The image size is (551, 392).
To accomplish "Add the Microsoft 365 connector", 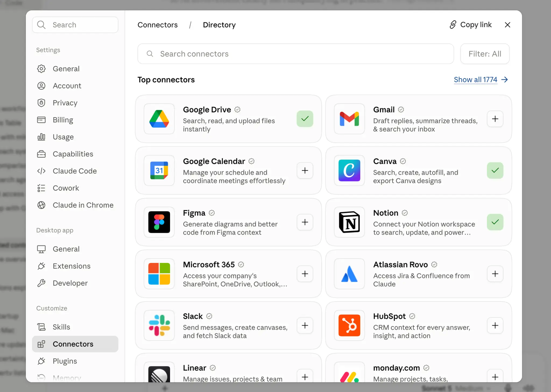I will (305, 274).
